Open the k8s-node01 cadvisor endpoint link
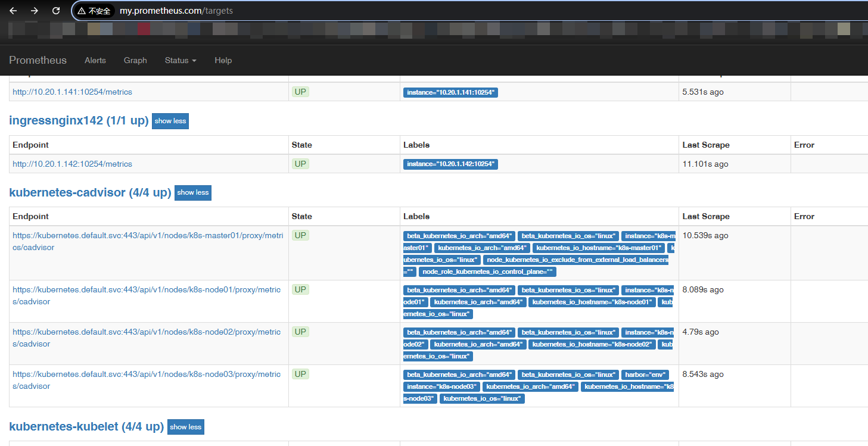The width and height of the screenshot is (868, 446). click(147, 296)
